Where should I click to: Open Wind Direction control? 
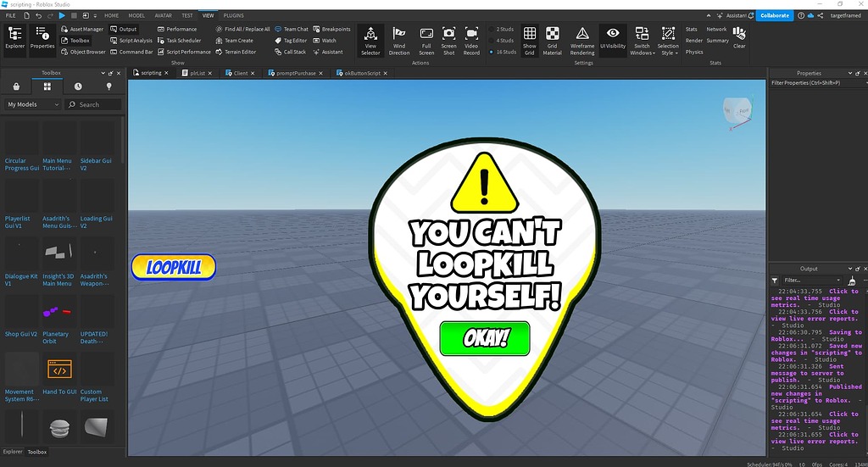(398, 41)
